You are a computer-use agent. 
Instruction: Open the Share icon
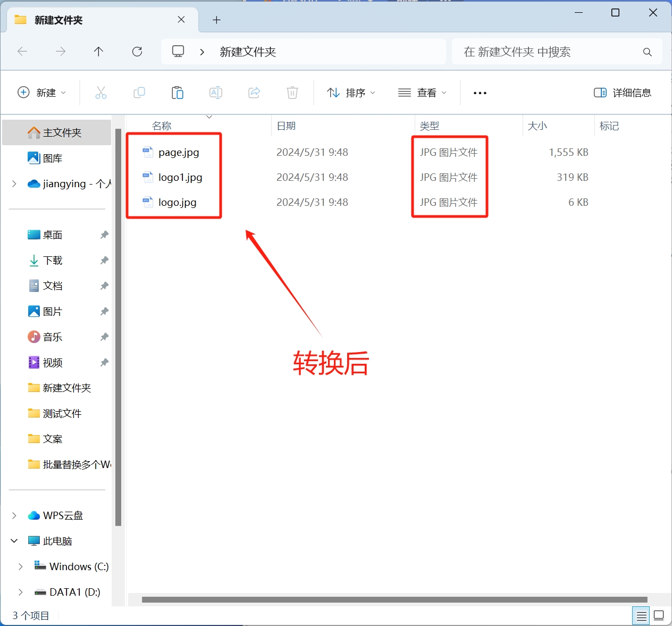click(x=254, y=93)
